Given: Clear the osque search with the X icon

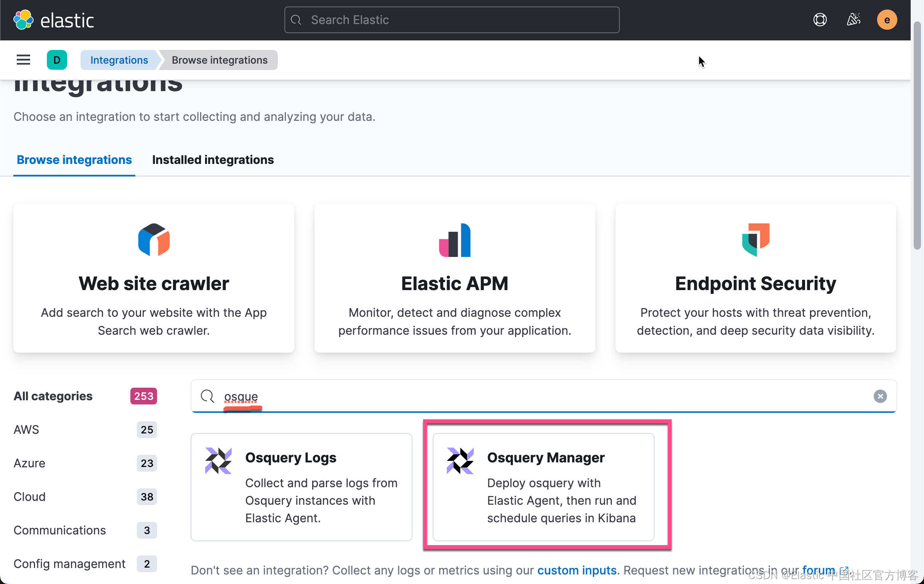Looking at the screenshot, I should pyautogui.click(x=880, y=396).
